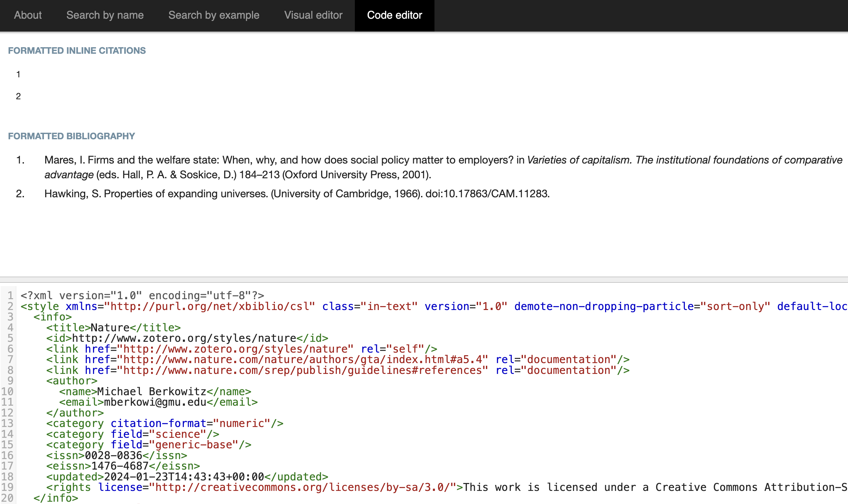Go to Search by example tab

214,15
